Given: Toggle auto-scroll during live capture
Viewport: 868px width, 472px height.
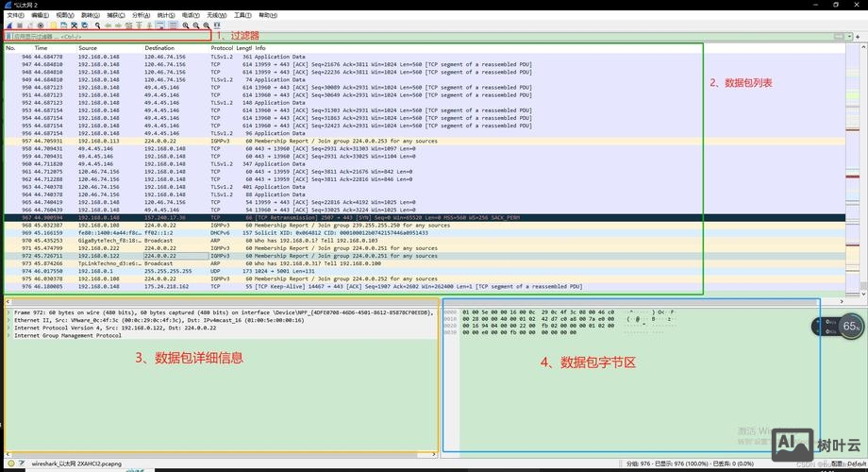Looking at the screenshot, I should click(x=160, y=25).
